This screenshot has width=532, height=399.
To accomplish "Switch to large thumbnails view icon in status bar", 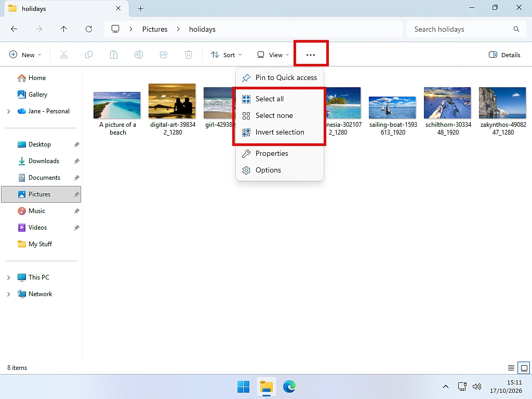I will click(x=524, y=368).
